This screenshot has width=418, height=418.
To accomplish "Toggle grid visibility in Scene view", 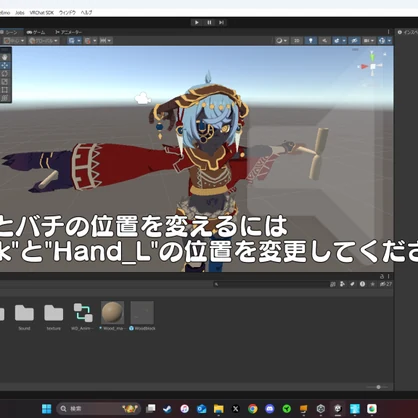I will tap(71, 41).
